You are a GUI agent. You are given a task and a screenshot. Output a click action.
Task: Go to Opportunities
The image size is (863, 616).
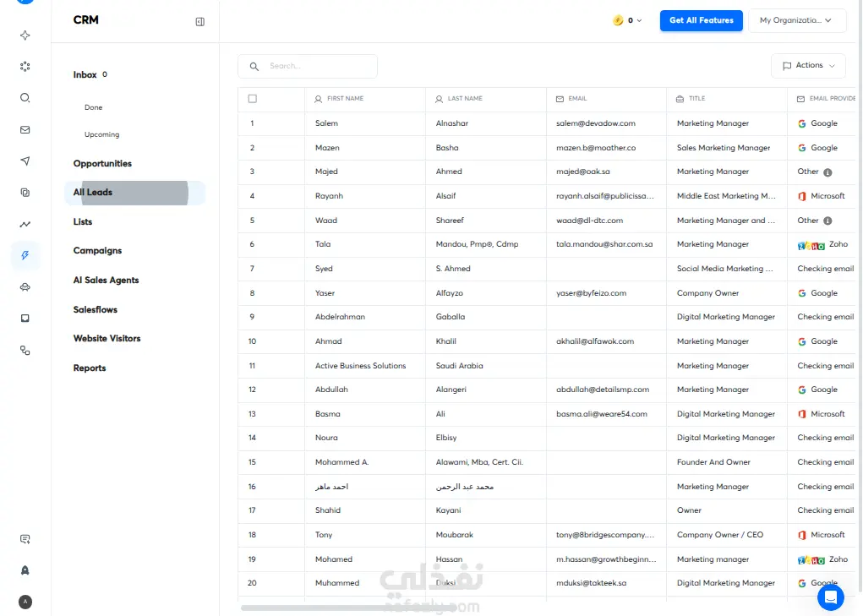pyautogui.click(x=102, y=163)
